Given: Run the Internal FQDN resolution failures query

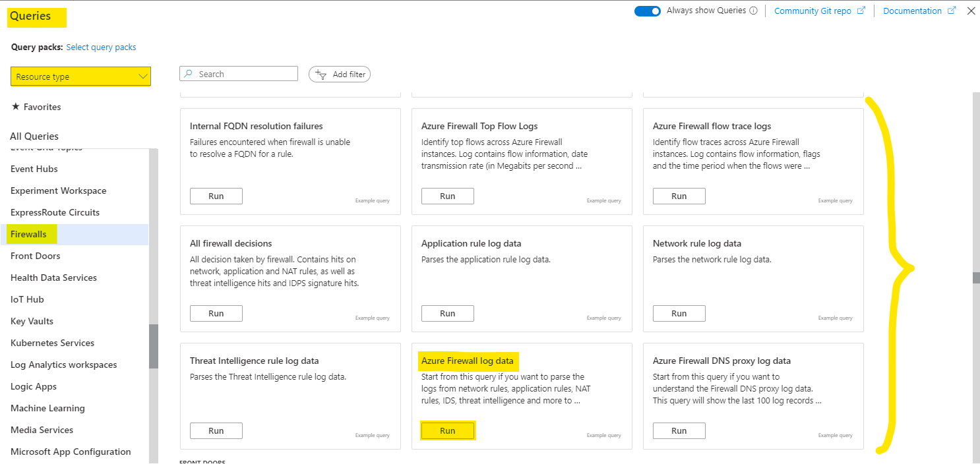Looking at the screenshot, I should [216, 196].
